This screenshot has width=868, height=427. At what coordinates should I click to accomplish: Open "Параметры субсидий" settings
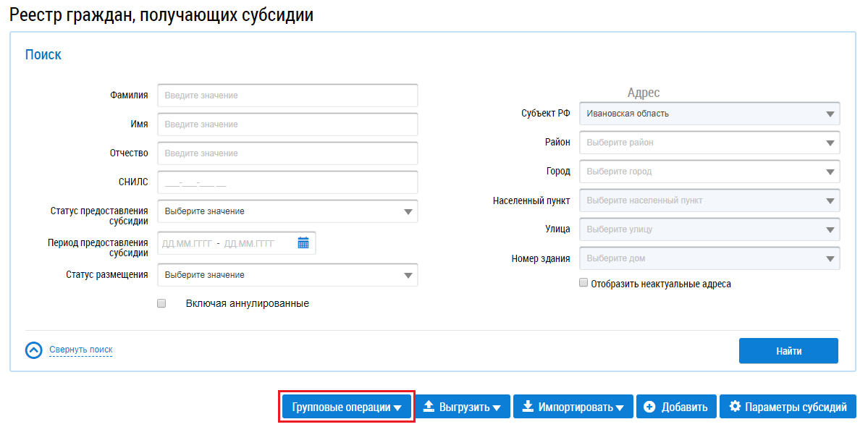pyautogui.click(x=788, y=407)
